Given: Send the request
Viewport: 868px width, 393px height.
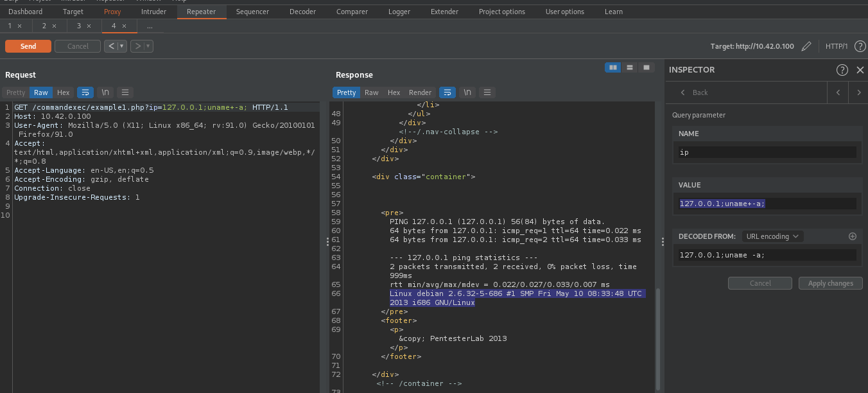Looking at the screenshot, I should [x=28, y=46].
